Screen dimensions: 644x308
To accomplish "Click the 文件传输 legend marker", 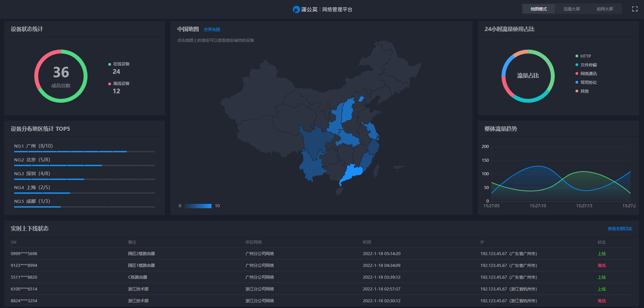I will tap(577, 65).
